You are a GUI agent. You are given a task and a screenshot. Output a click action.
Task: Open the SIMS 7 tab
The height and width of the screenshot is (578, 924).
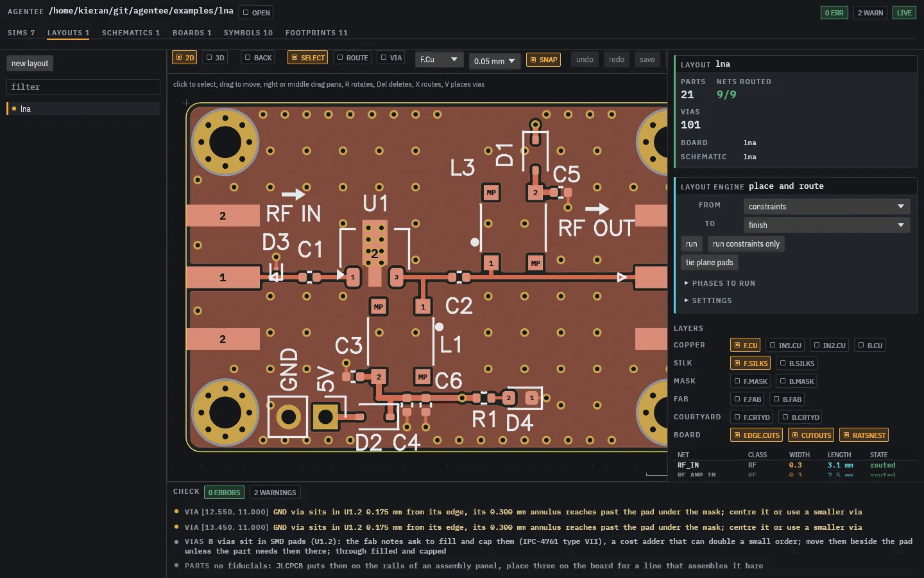click(21, 33)
